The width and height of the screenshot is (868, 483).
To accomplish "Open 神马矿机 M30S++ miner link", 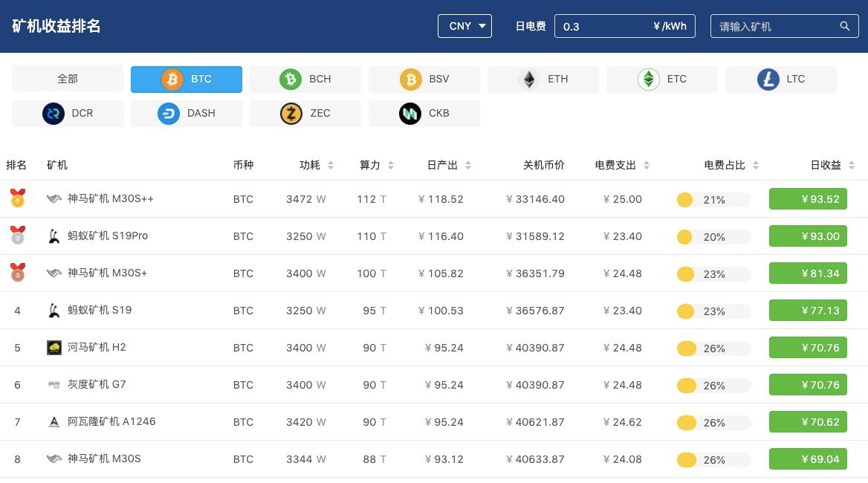I will click(x=111, y=198).
